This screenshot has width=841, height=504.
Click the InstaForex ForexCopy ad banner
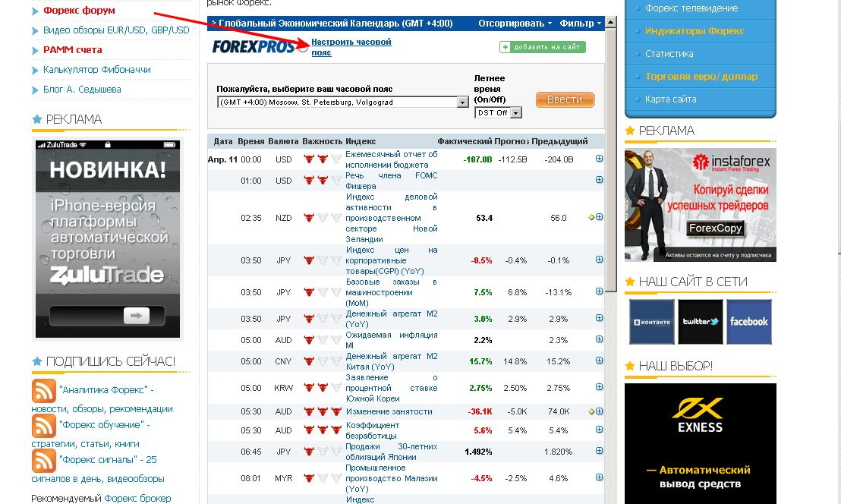pos(701,205)
